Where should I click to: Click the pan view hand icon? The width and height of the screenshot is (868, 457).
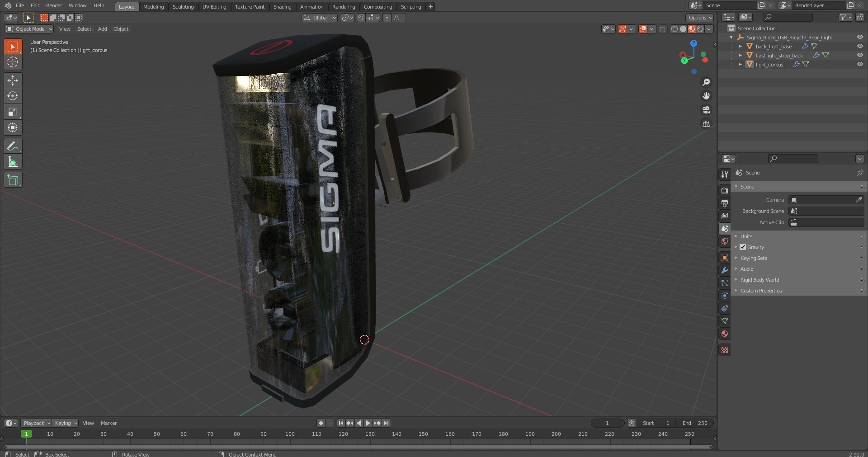tap(706, 96)
